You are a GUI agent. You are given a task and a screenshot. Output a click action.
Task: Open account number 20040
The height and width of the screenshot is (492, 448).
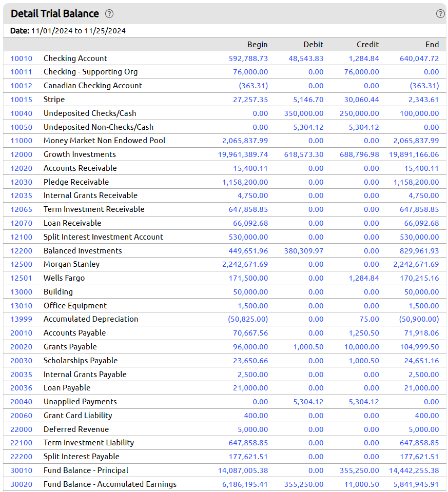click(22, 402)
